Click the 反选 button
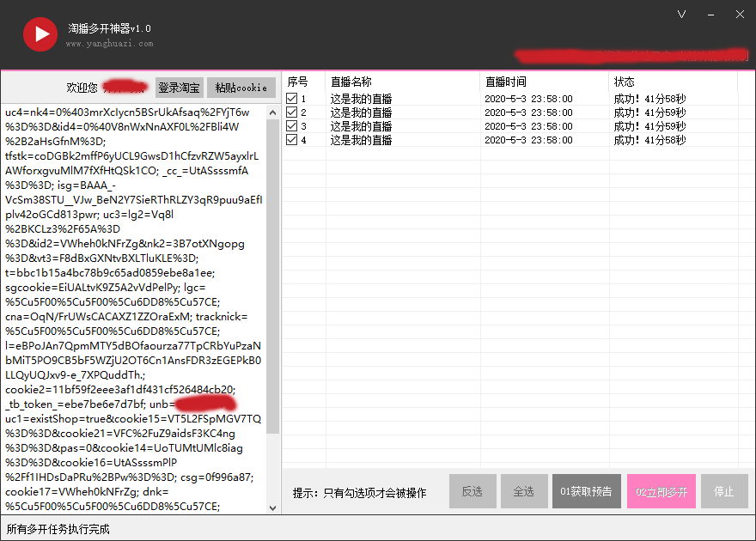This screenshot has height=541, width=756. [x=472, y=491]
